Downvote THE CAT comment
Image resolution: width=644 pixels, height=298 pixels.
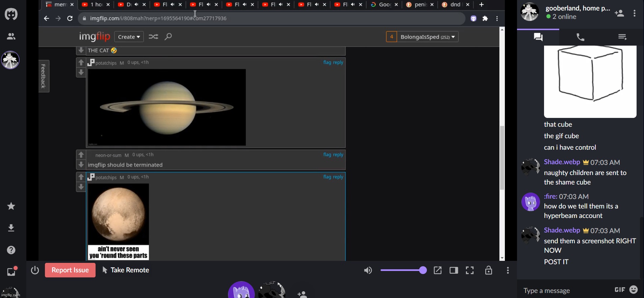tap(81, 50)
